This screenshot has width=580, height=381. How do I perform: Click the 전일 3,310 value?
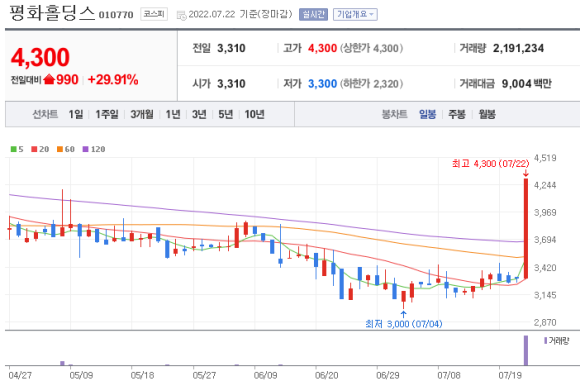[231, 48]
